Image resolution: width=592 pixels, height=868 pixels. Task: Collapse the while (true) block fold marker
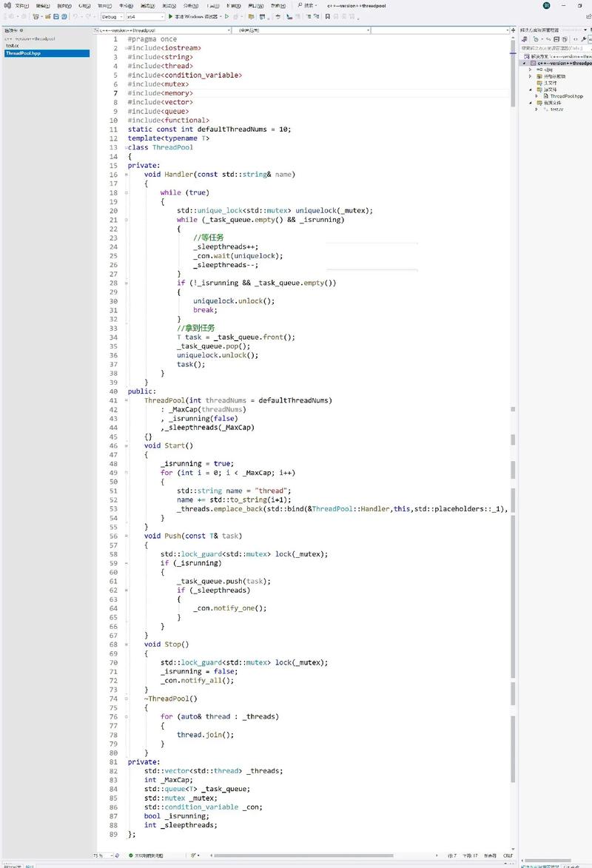click(126, 192)
